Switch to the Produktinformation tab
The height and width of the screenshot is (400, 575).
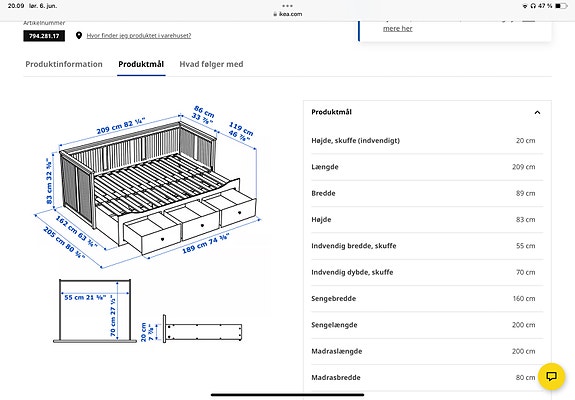pos(64,64)
